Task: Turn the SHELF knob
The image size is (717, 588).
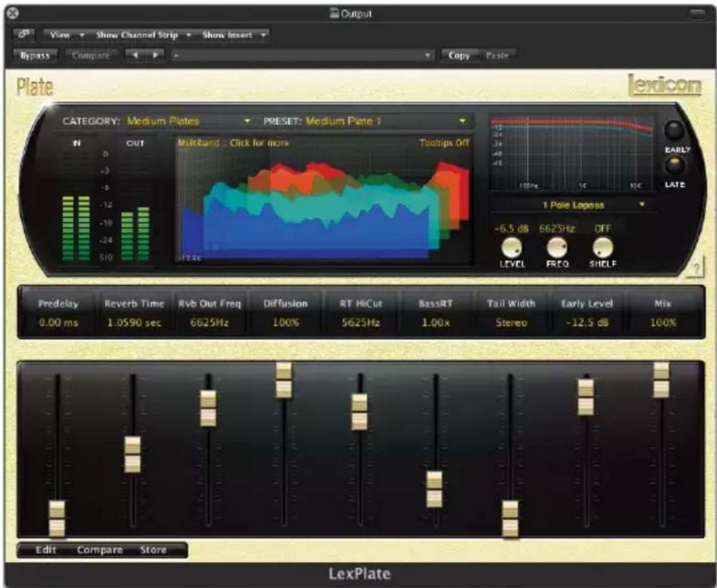Action: (x=602, y=248)
